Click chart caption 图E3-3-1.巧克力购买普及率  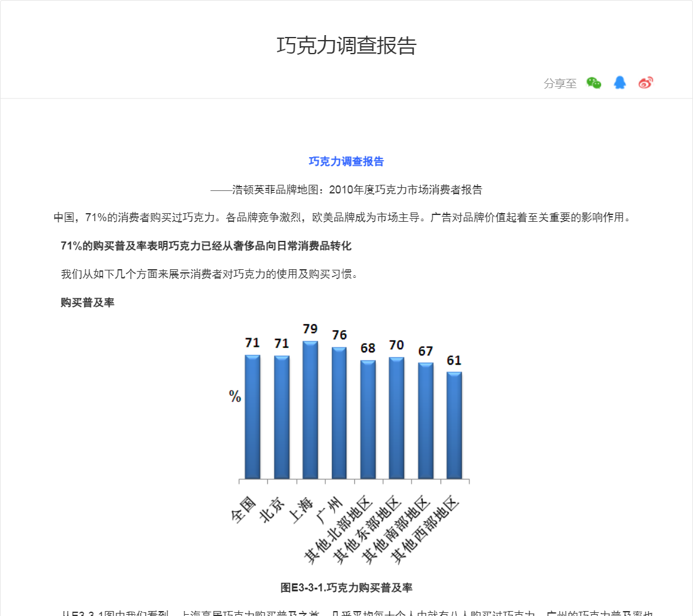point(346,588)
